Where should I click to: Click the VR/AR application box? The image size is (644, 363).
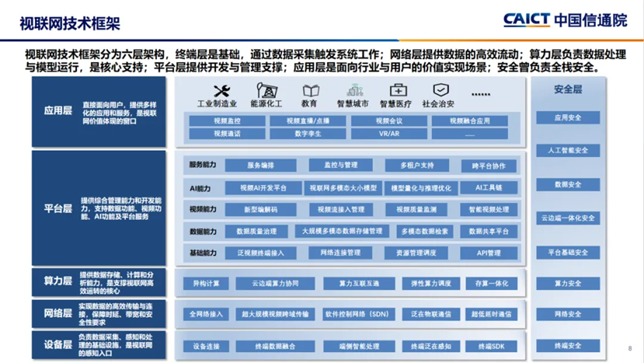click(x=388, y=134)
